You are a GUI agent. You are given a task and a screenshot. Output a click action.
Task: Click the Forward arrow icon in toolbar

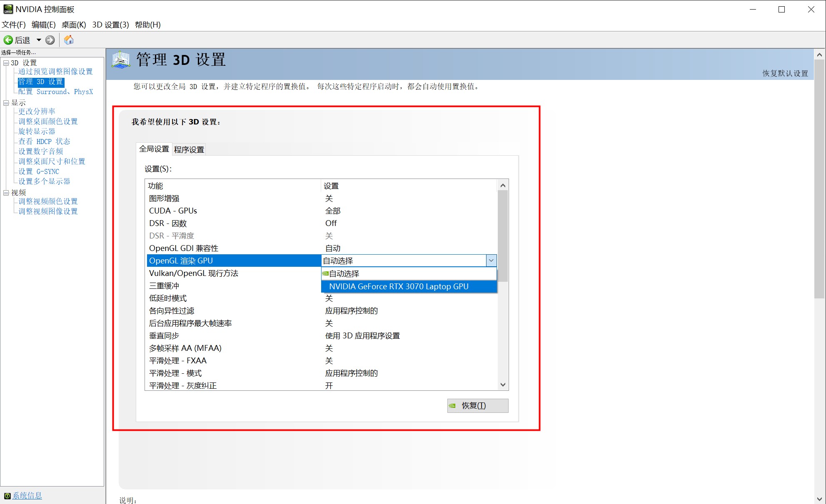click(x=50, y=40)
